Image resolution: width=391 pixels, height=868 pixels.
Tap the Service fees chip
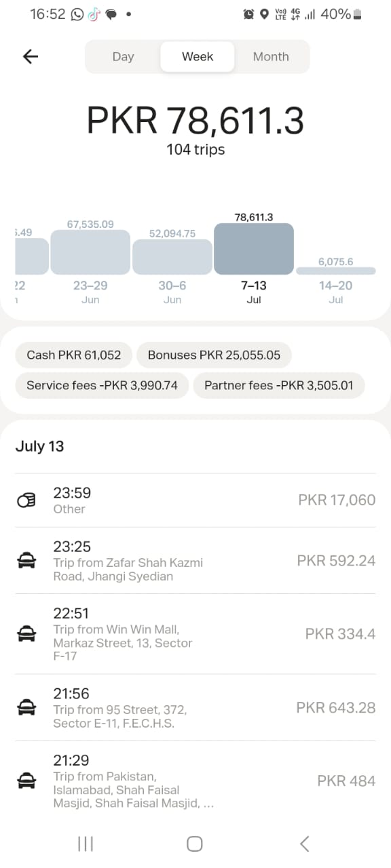102,385
